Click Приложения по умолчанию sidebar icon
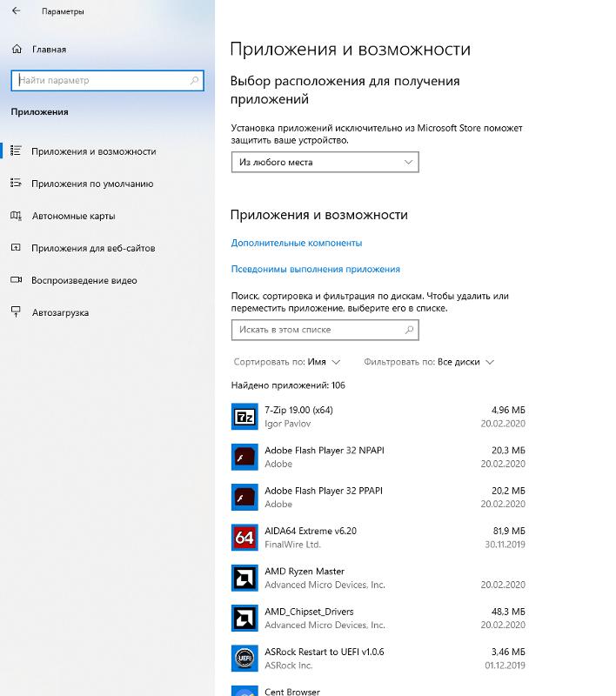616x696 pixels. 16,183
